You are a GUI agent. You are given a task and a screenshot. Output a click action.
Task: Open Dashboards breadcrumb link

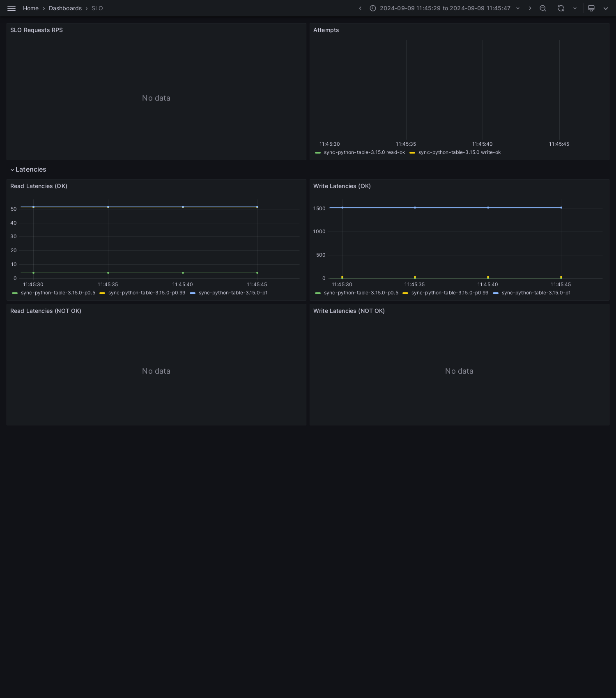pos(65,8)
